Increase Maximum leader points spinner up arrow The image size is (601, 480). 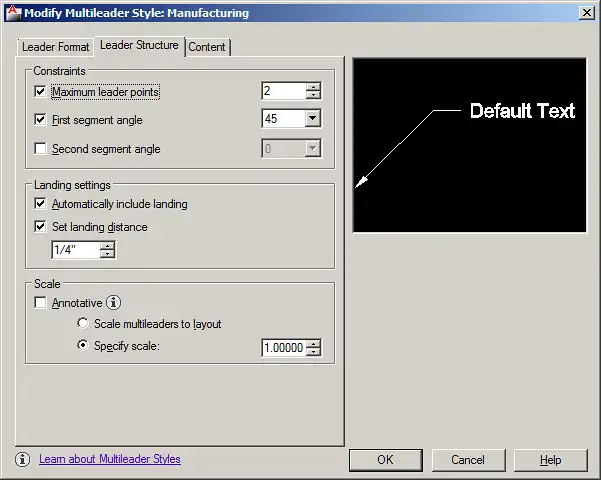point(314,87)
